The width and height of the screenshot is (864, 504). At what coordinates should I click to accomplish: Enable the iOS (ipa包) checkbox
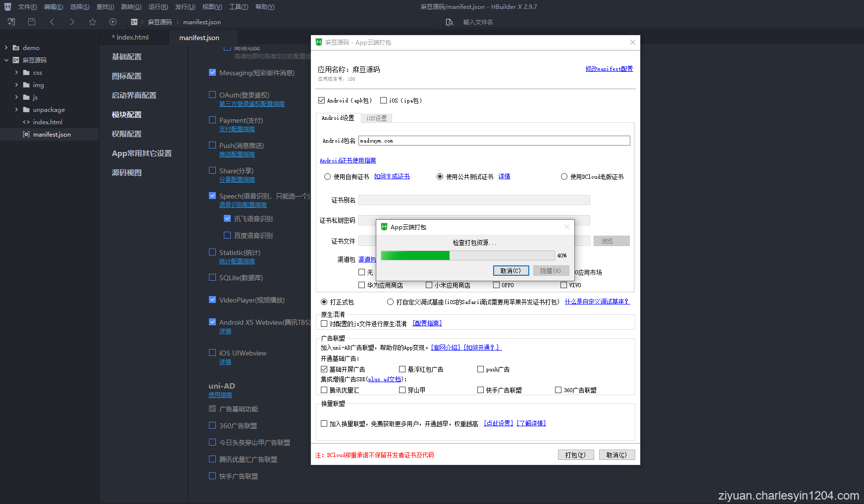(x=384, y=100)
